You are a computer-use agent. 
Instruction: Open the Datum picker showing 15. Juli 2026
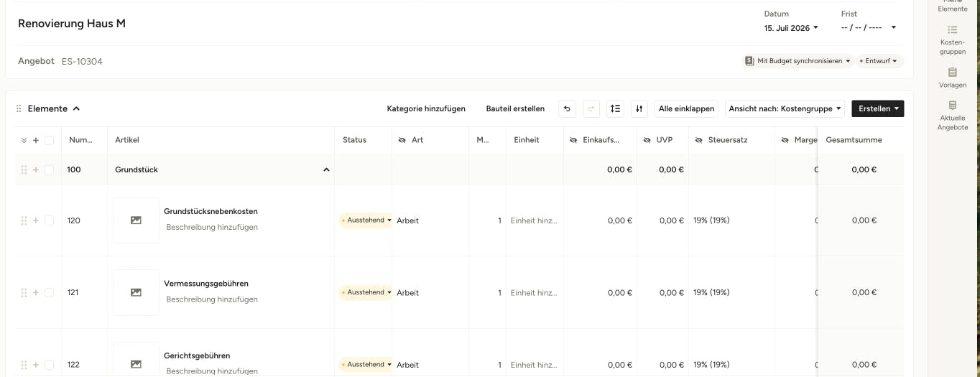pyautogui.click(x=791, y=28)
